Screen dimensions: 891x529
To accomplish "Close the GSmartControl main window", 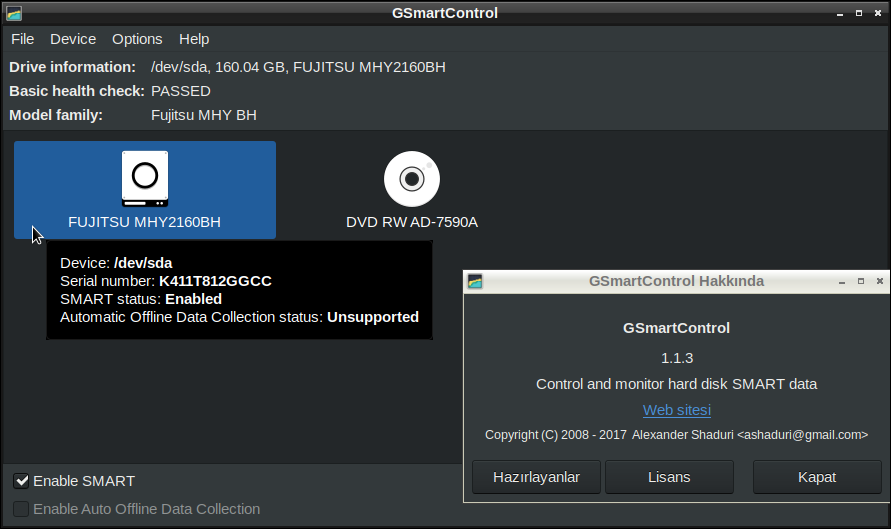I will click(878, 13).
